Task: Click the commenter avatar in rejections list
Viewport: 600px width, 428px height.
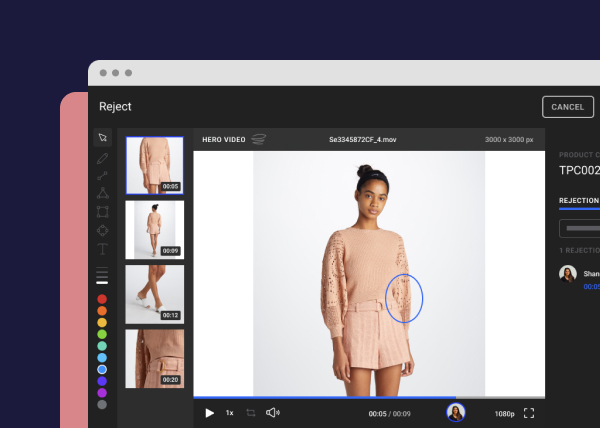Action: (568, 274)
